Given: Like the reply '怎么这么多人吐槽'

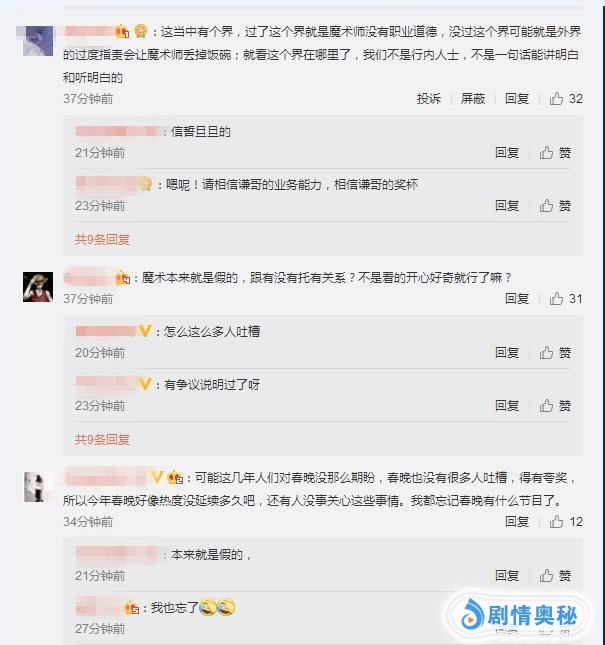Looking at the screenshot, I should point(555,353).
